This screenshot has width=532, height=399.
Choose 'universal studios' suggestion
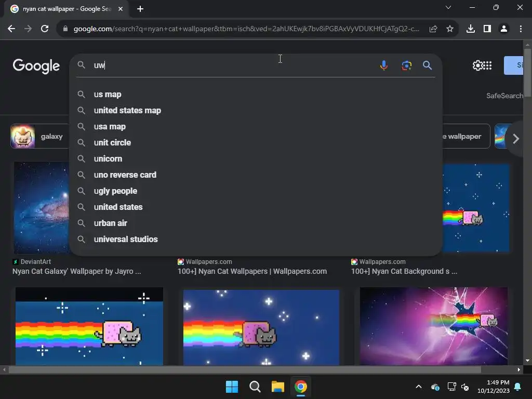(x=256, y=239)
